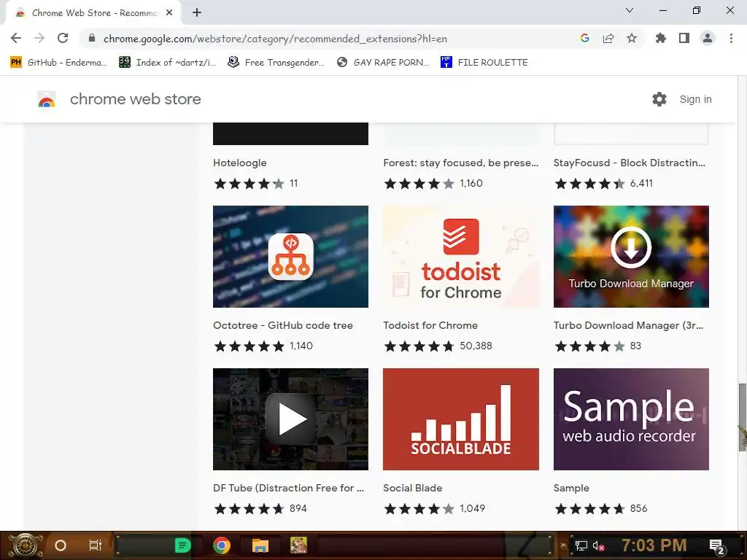
Task: Close the Chrome Web Store tab
Action: click(x=169, y=13)
